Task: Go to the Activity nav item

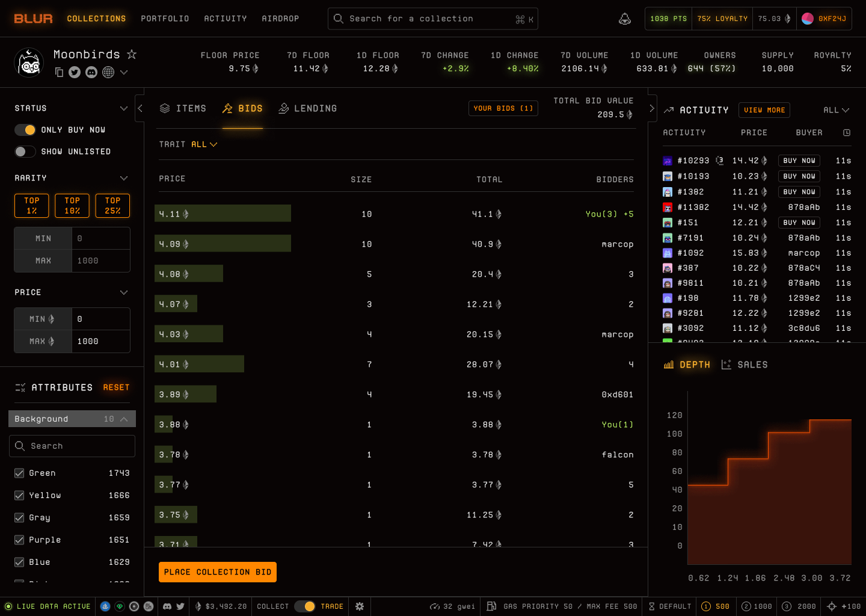Action: tap(226, 19)
